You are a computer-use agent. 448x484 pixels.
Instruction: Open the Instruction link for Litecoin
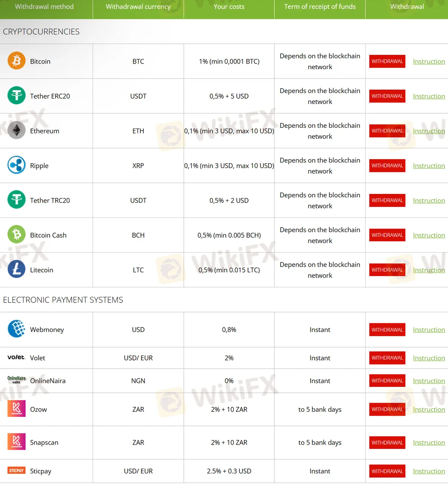point(429,270)
